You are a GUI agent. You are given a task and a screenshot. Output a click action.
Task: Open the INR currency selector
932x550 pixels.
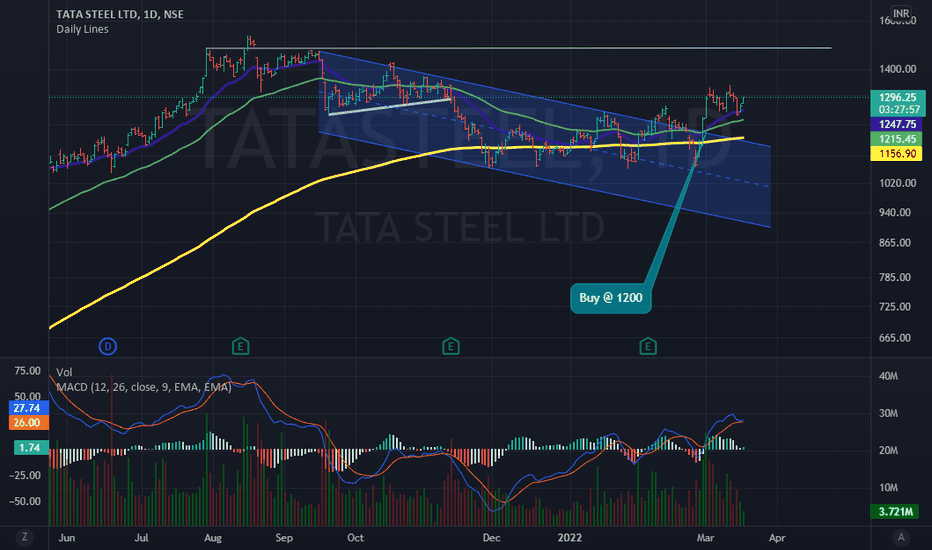900,13
